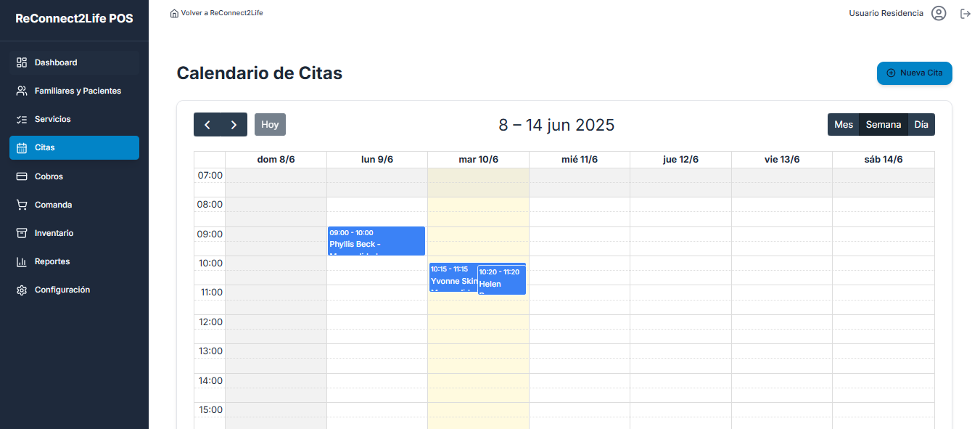
Task: Open the Dashboard grid icon
Action: [x=22, y=62]
